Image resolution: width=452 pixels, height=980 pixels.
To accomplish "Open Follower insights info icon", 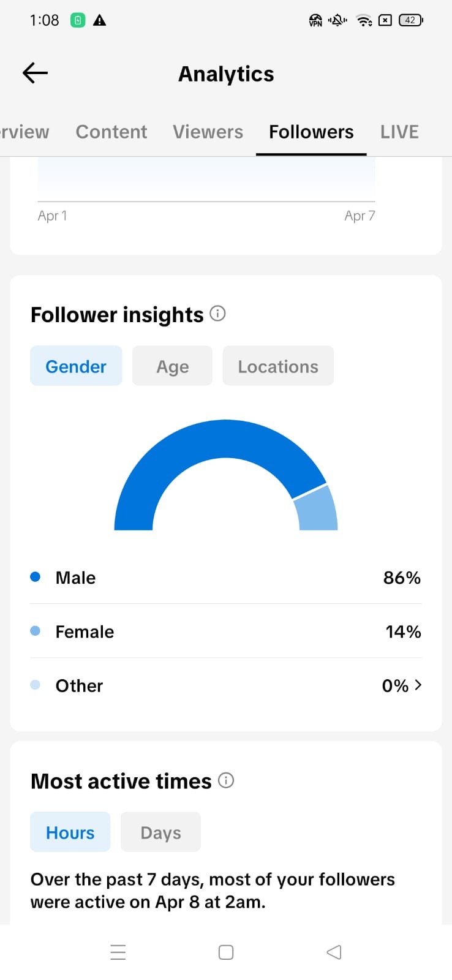I will tap(217, 314).
